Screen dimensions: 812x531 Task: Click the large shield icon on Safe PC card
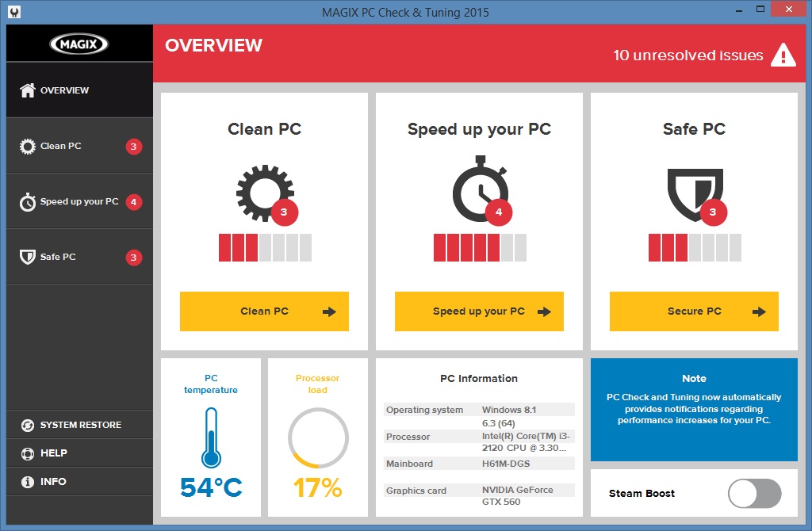(x=695, y=194)
